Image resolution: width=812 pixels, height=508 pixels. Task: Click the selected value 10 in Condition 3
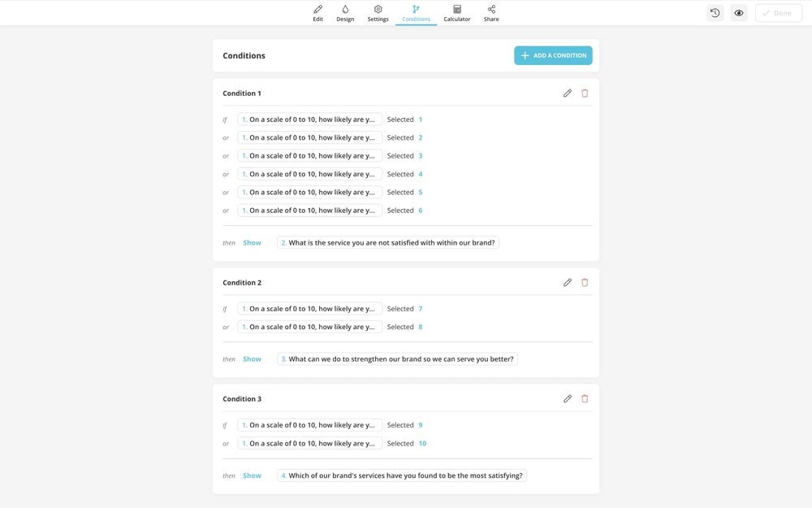[x=422, y=444]
